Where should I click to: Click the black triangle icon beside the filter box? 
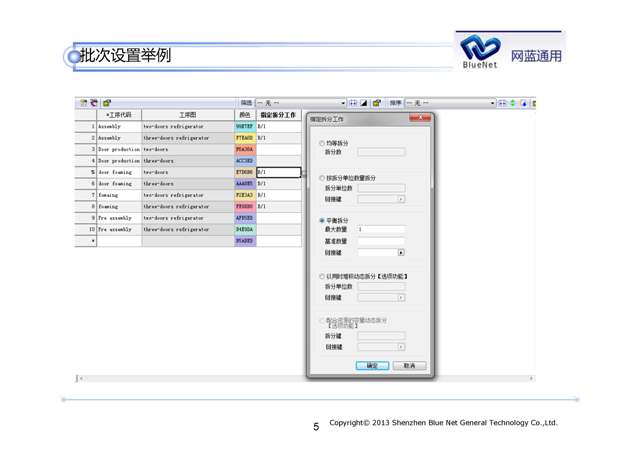pos(364,103)
